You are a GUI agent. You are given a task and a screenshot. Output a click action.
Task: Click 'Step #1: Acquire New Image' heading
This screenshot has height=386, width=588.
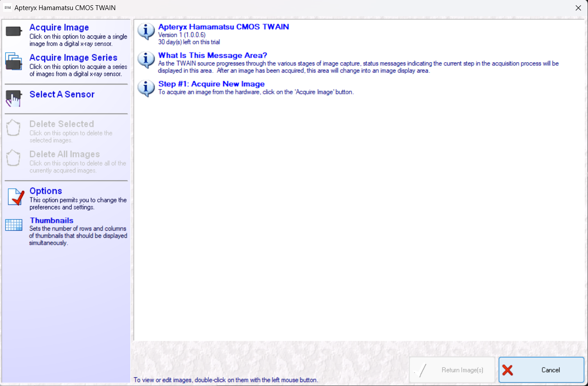[211, 84]
